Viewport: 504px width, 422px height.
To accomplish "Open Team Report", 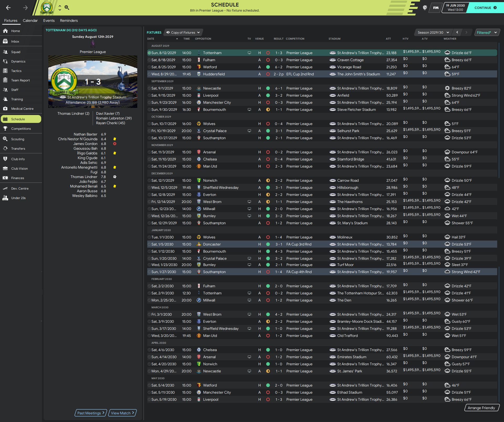I will coord(21,80).
